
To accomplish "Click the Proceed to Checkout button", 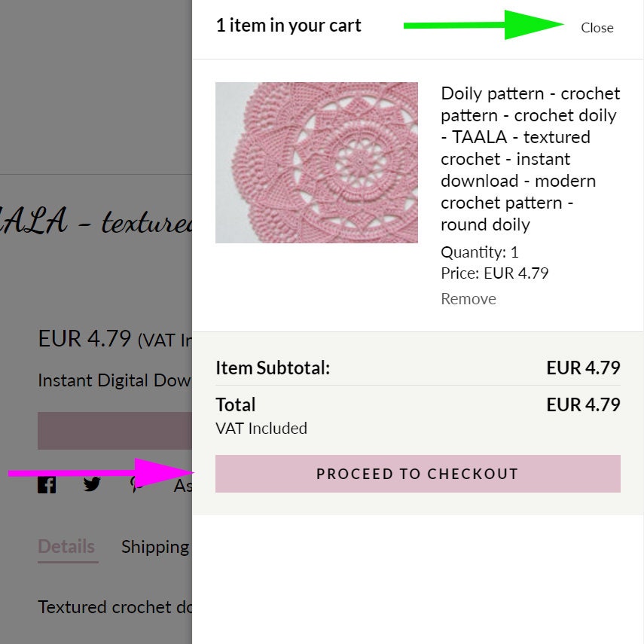I will coord(418,474).
